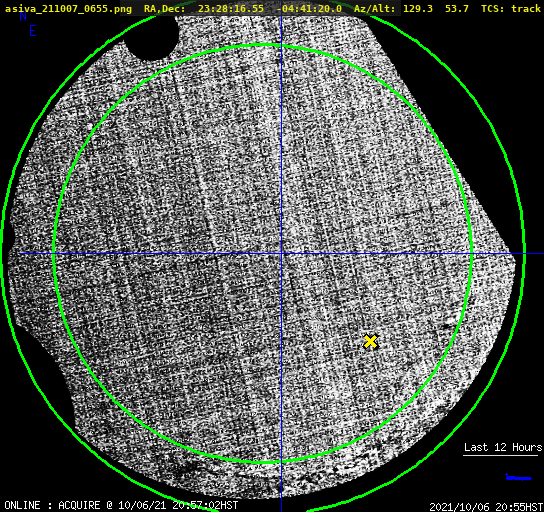The height and width of the screenshot is (512, 544).
Task: Click the Dec value -04:41:20.0
Action: (x=309, y=9)
